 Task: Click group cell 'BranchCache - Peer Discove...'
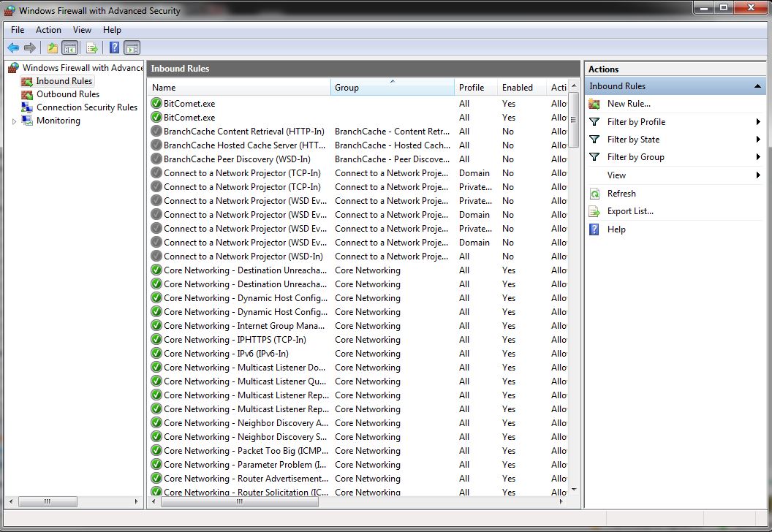393,159
